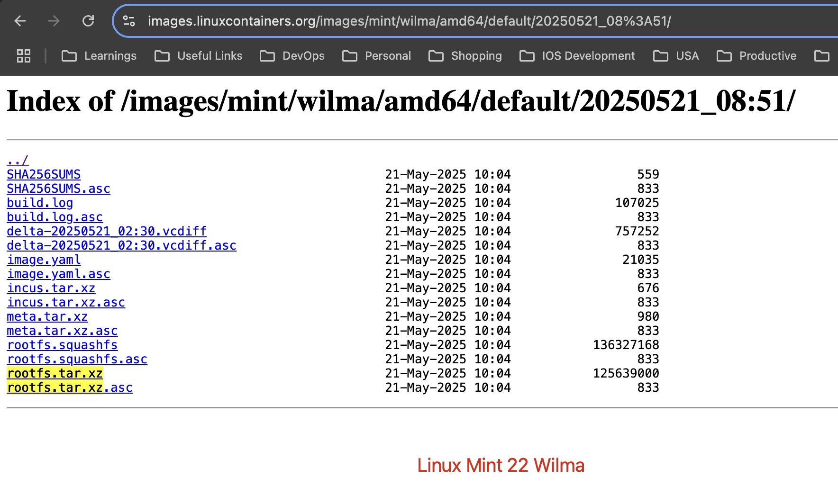The height and width of the screenshot is (504, 838).
Task: Click the Index of page heading
Action: [x=401, y=101]
